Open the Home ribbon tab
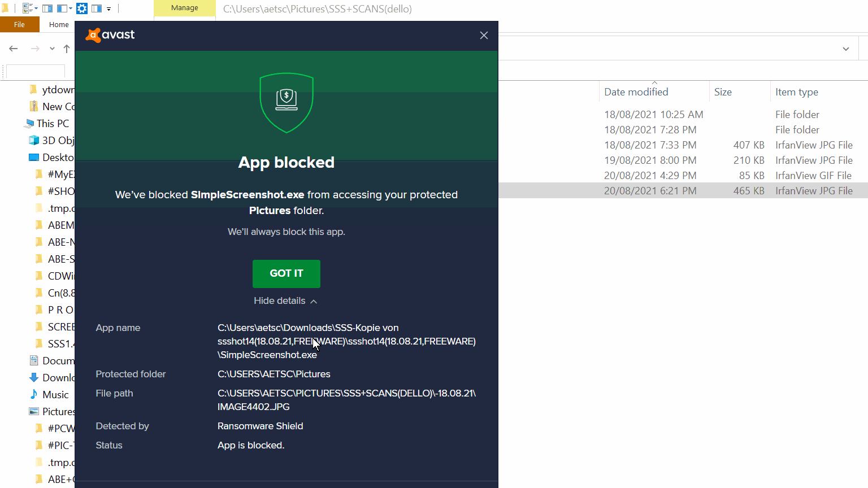 59,24
